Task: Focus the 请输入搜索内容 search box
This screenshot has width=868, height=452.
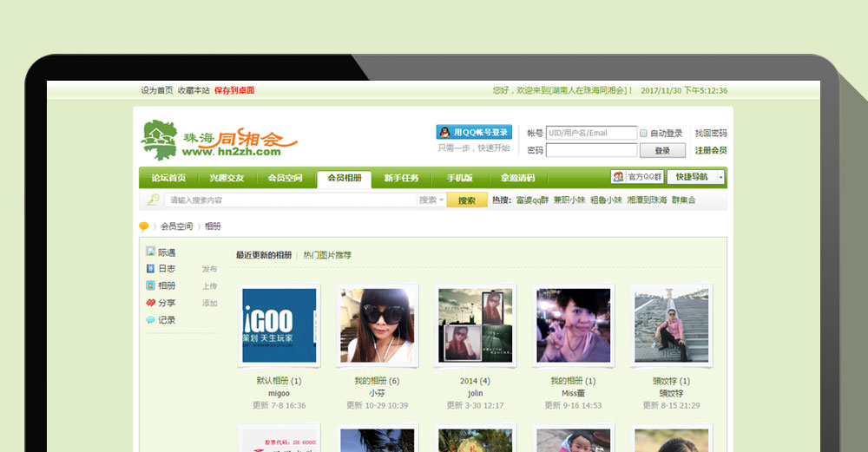Action: [290, 200]
